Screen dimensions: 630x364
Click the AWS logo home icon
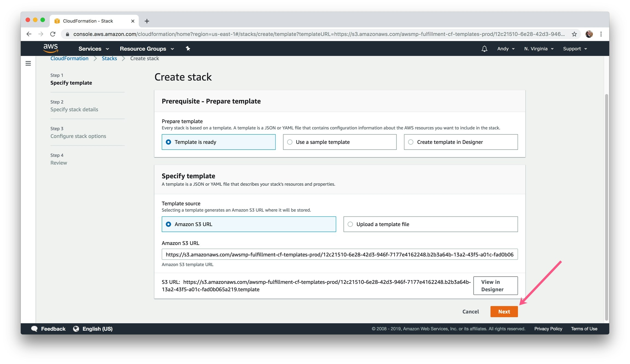pyautogui.click(x=51, y=48)
